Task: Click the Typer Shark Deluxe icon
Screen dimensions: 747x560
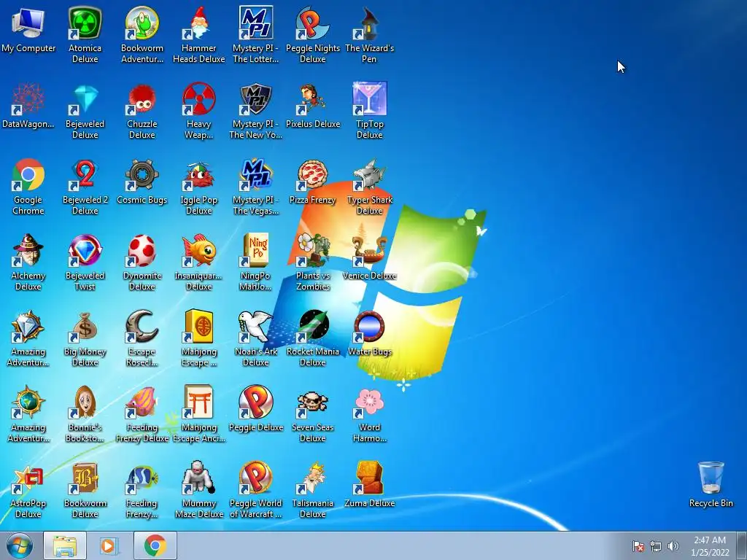Action: pos(369,174)
